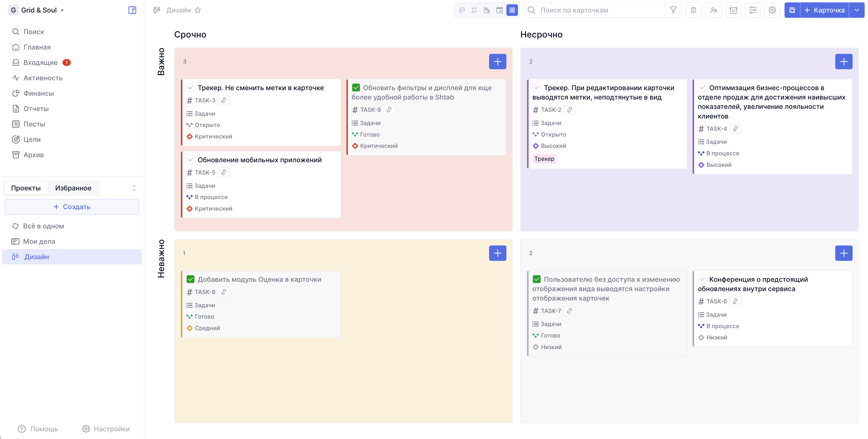Image resolution: width=868 pixels, height=439 pixels.
Task: Click the robot face automation icon
Action: 733,10
